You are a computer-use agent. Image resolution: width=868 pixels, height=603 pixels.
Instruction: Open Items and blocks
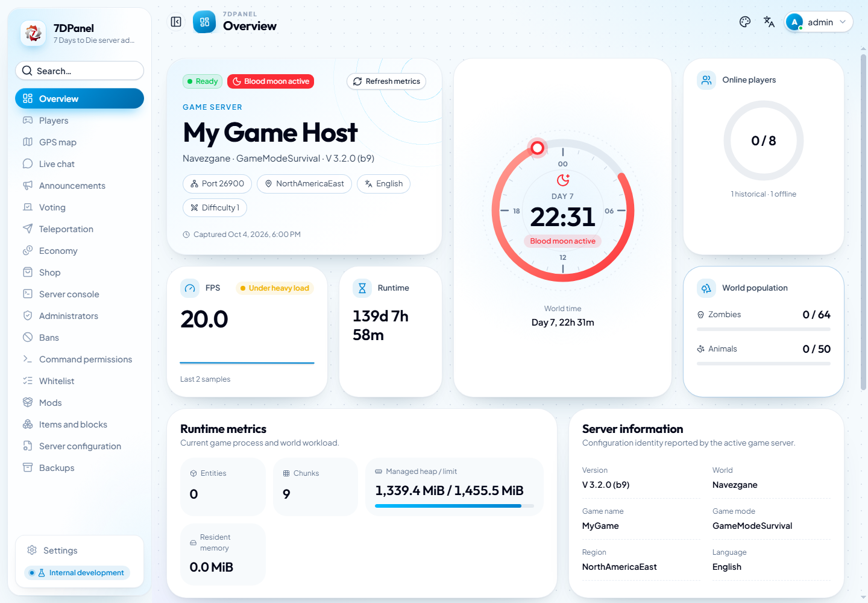80,425
